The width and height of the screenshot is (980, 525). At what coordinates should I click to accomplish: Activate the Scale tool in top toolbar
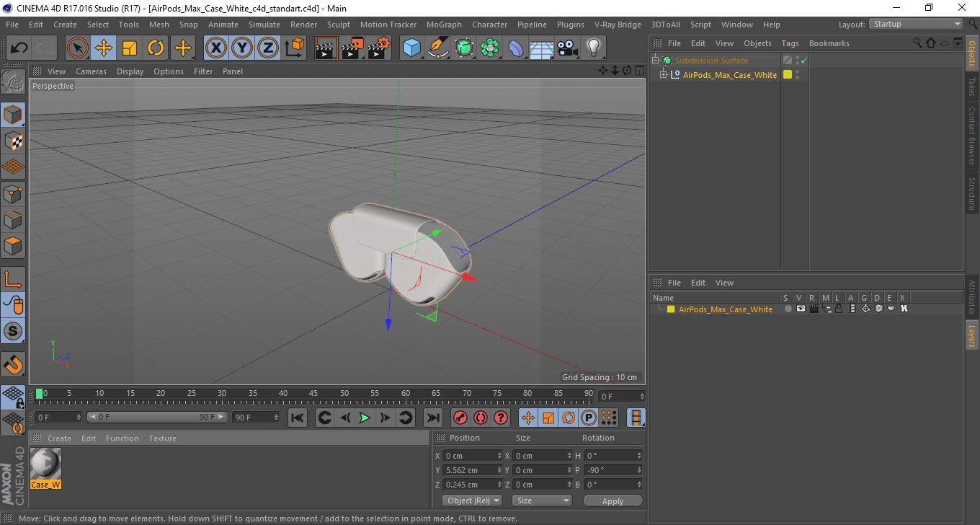130,48
